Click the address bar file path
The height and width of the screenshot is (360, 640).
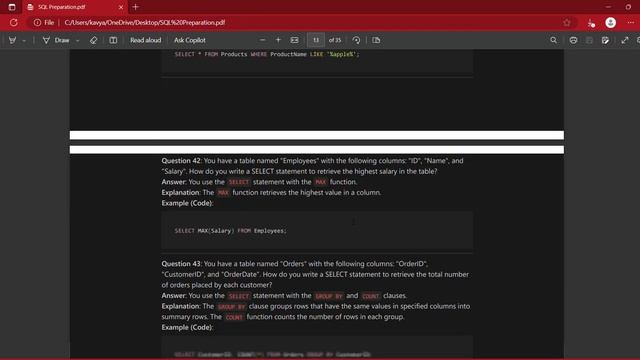pyautogui.click(x=144, y=23)
